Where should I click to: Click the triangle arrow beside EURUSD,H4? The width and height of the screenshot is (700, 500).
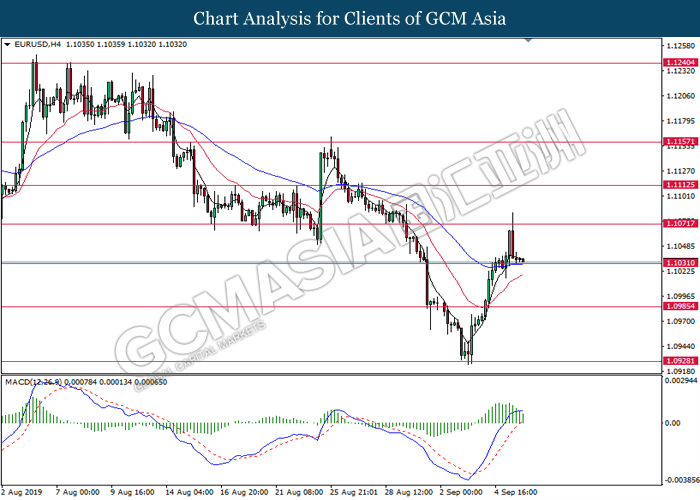click(7, 45)
